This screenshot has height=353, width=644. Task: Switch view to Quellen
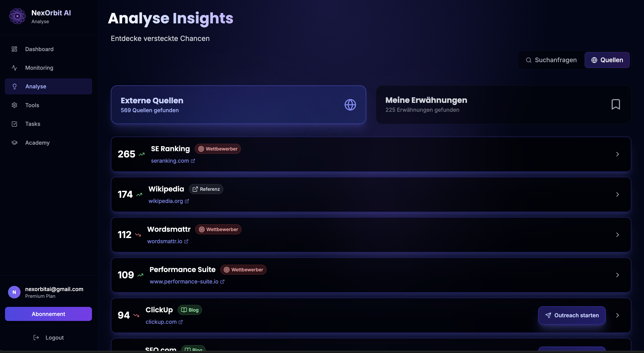[x=607, y=60]
